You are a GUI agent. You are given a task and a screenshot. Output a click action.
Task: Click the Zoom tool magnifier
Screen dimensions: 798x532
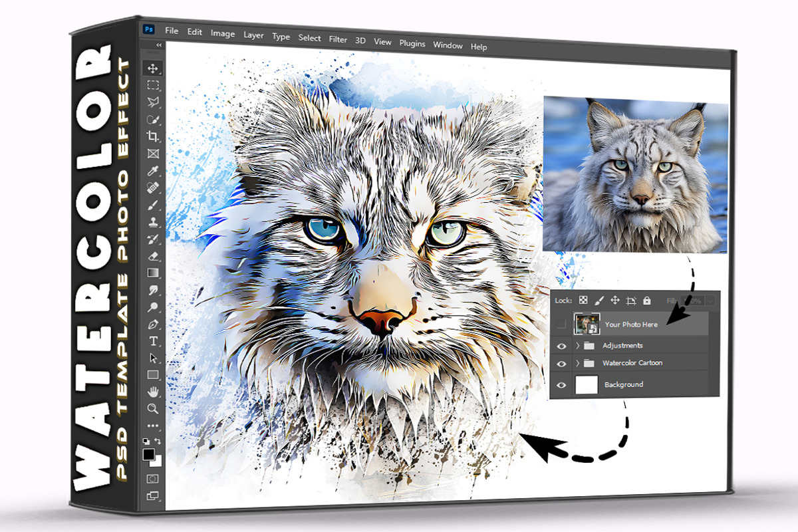153,408
